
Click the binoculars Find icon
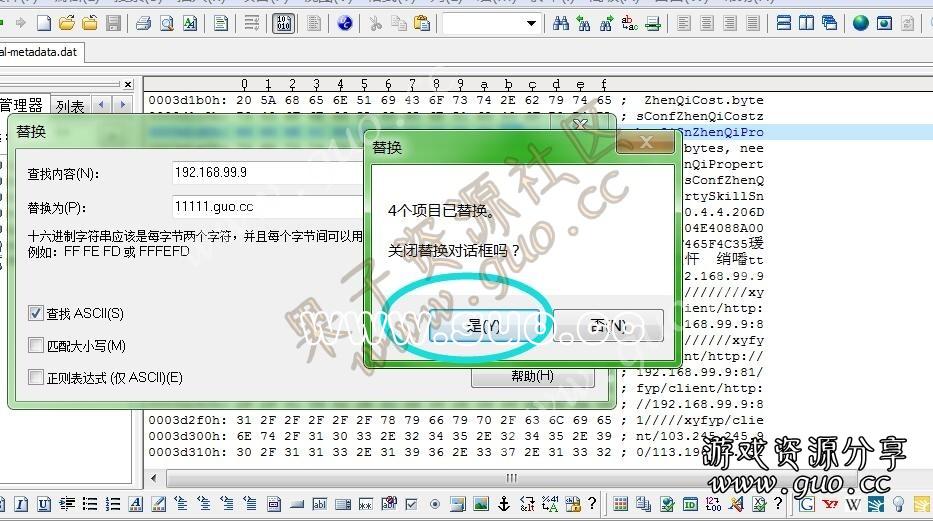click(x=561, y=22)
